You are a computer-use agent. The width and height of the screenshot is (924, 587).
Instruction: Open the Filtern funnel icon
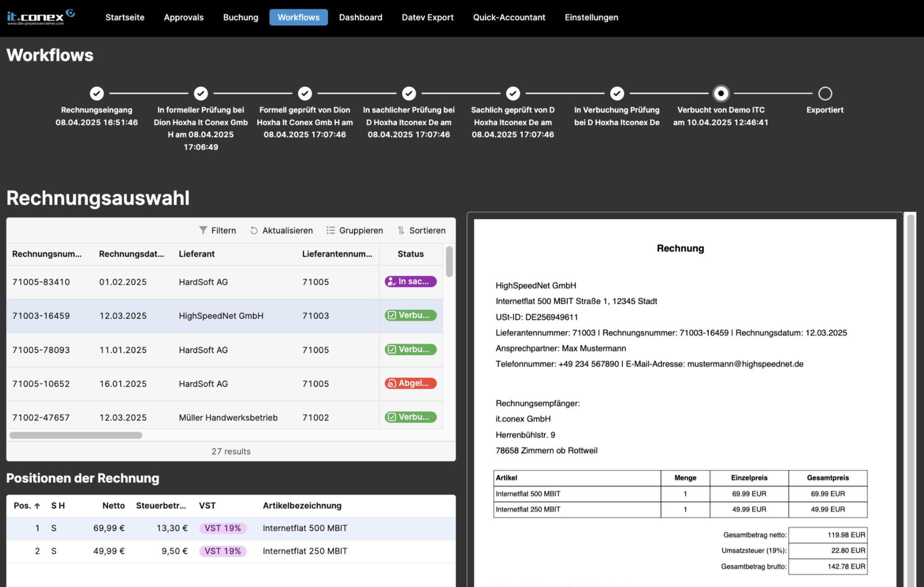(x=203, y=230)
